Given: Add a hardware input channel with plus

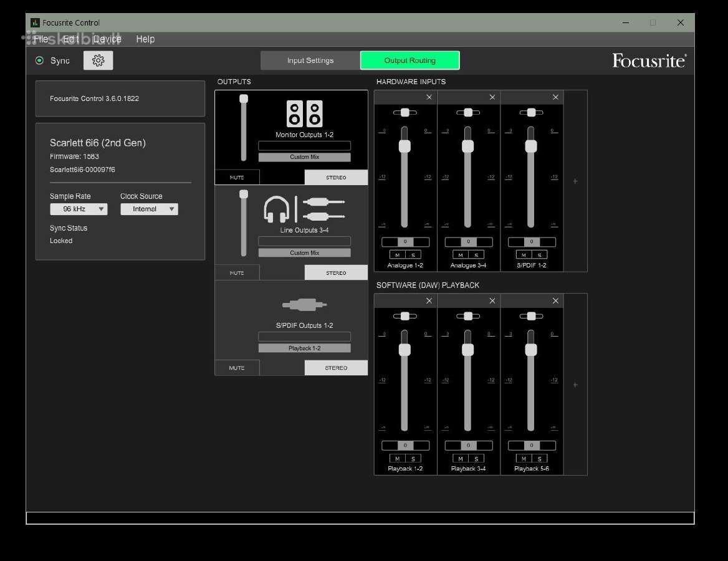Looking at the screenshot, I should tap(575, 181).
